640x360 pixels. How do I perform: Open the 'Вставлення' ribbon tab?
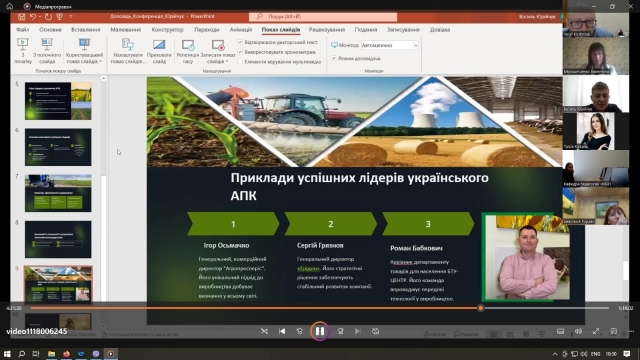[85, 29]
